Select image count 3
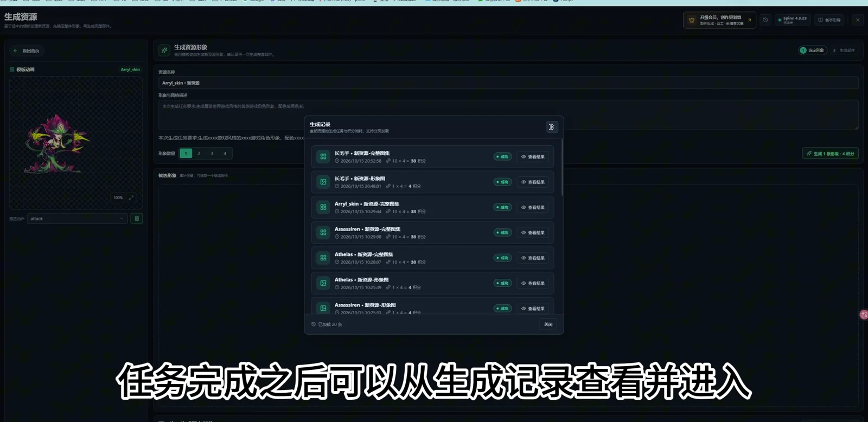The width and height of the screenshot is (868, 422). pyautogui.click(x=212, y=154)
